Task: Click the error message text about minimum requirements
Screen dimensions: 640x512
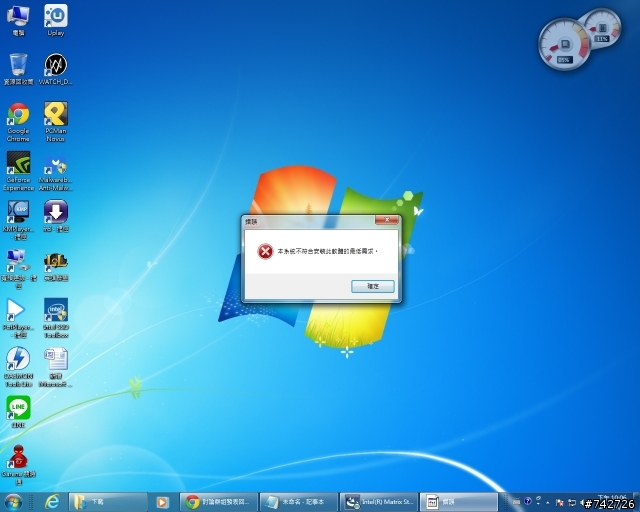Action: click(x=327, y=252)
